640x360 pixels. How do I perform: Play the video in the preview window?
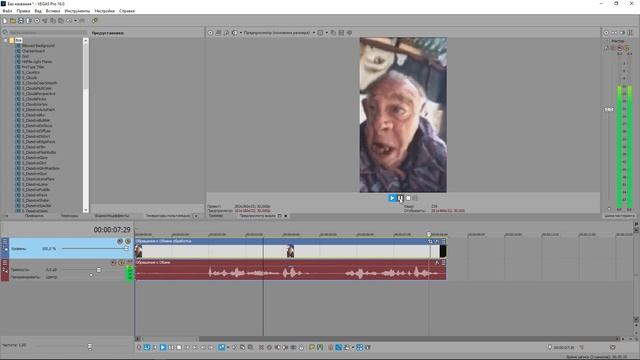[x=392, y=198]
